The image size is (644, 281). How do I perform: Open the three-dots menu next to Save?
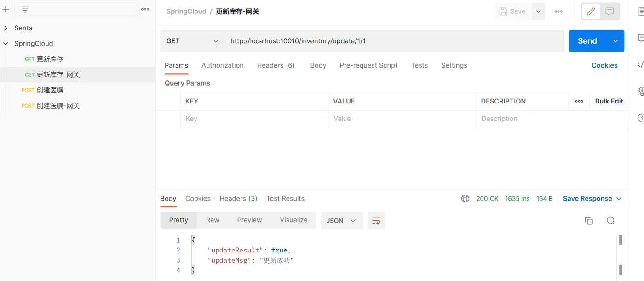(x=558, y=11)
